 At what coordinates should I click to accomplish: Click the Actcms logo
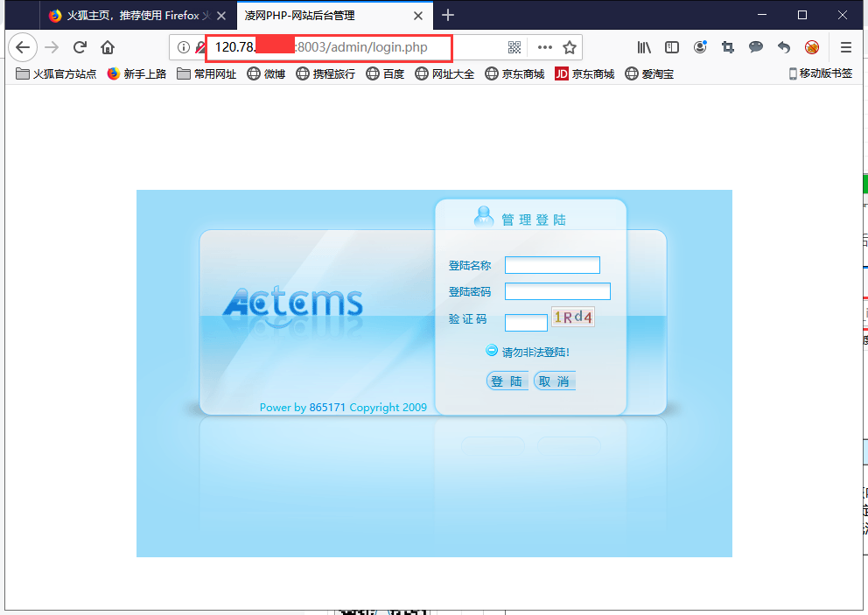tap(292, 304)
